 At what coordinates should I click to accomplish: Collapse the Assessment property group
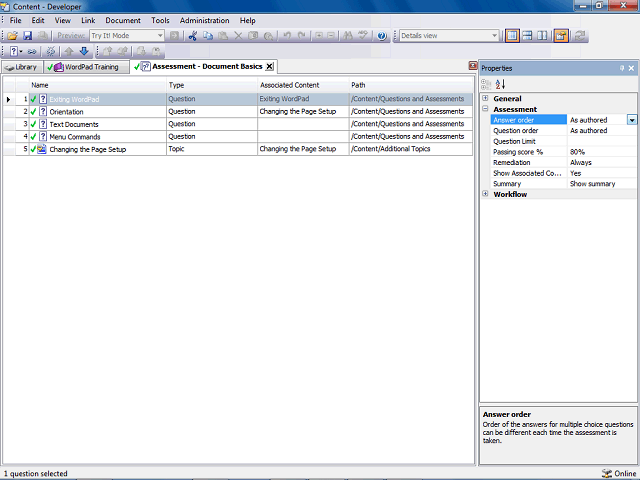click(485, 109)
